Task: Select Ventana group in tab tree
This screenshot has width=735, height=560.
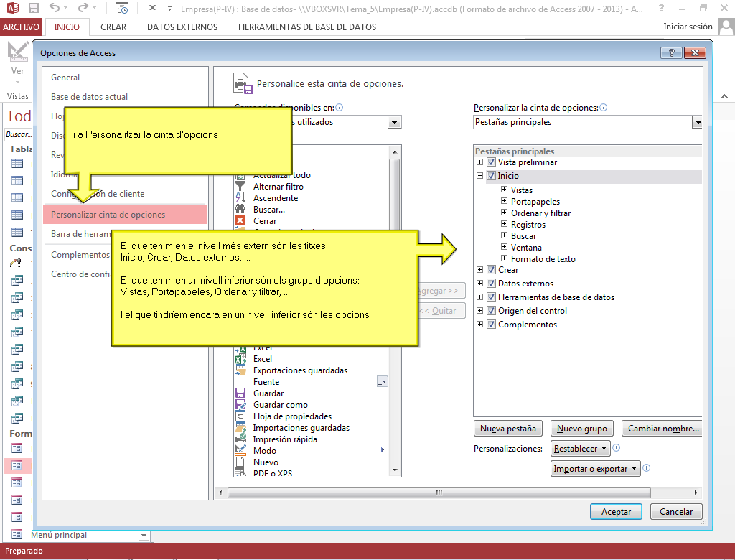Action: pos(526,247)
